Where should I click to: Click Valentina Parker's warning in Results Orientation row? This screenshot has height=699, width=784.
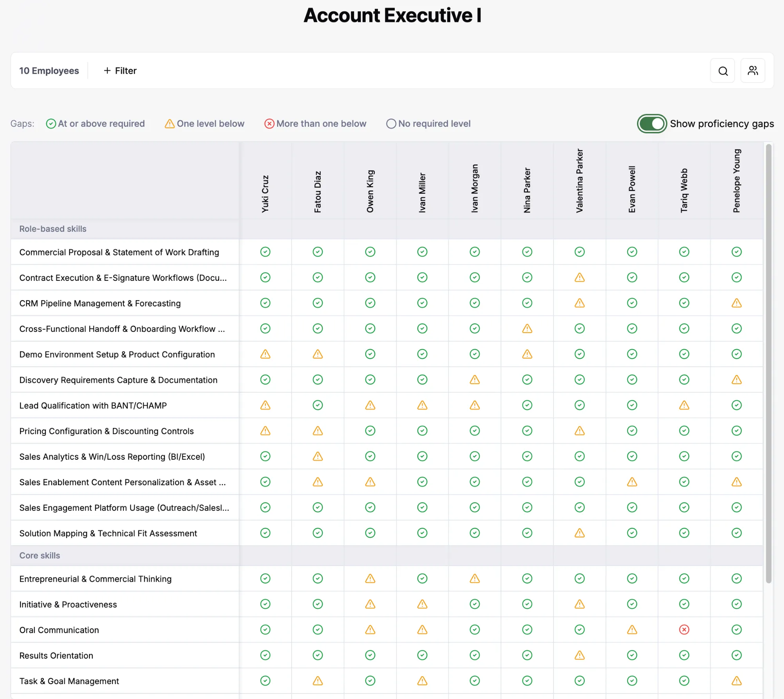[579, 655]
